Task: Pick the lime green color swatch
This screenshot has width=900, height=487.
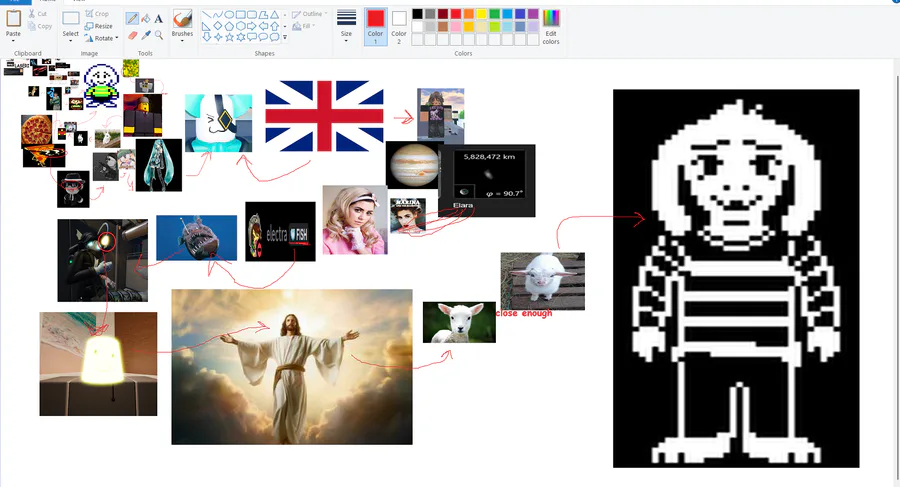Action: coord(495,26)
